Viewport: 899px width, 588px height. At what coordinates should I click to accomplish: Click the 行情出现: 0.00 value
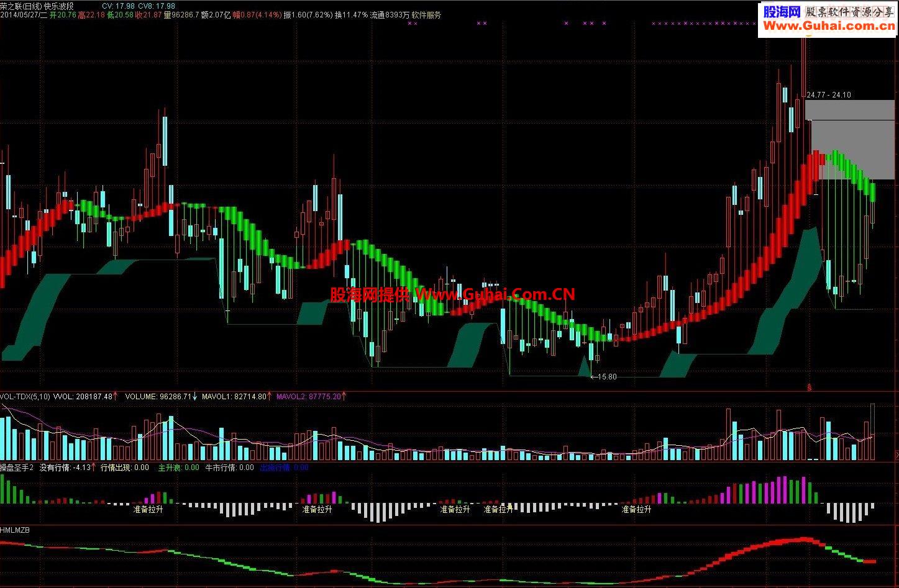[124, 468]
